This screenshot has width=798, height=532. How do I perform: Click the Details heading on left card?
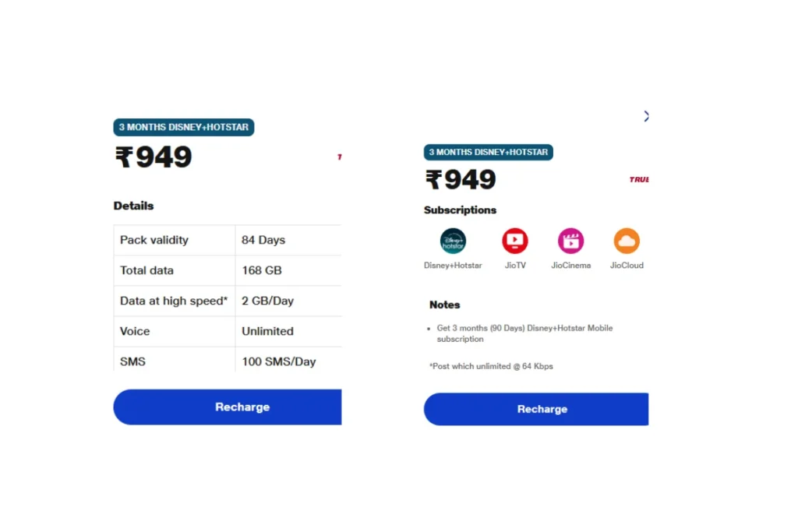click(133, 206)
